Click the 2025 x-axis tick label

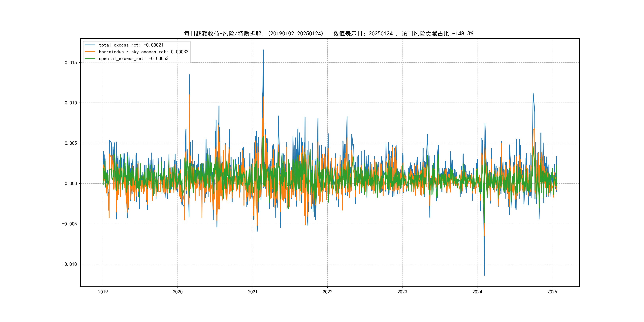tap(552, 292)
